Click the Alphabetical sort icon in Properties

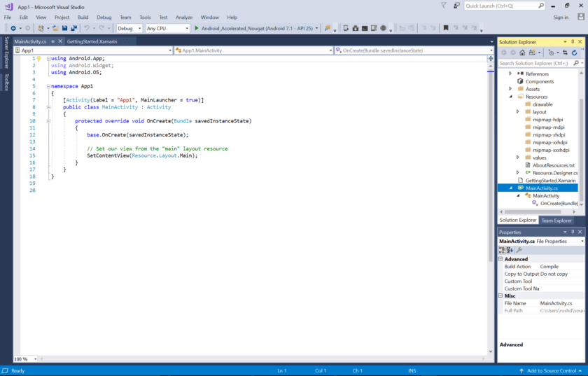(510, 250)
